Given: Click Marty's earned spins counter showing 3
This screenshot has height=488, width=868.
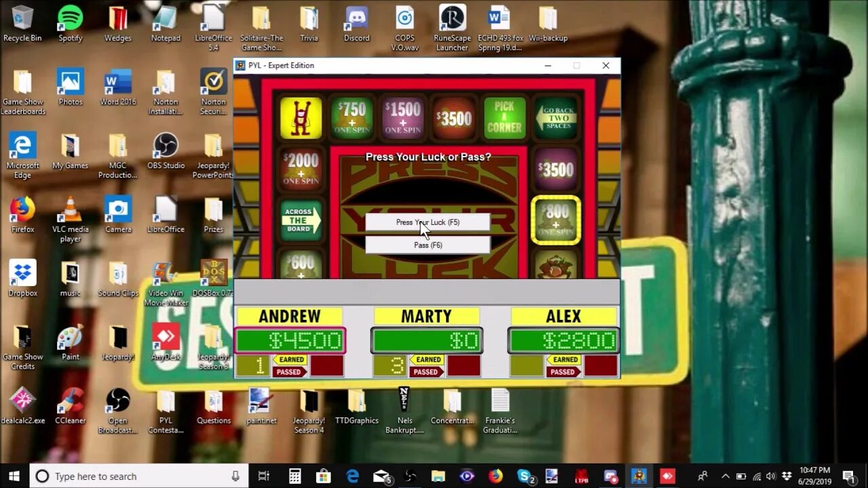Looking at the screenshot, I should point(389,366).
